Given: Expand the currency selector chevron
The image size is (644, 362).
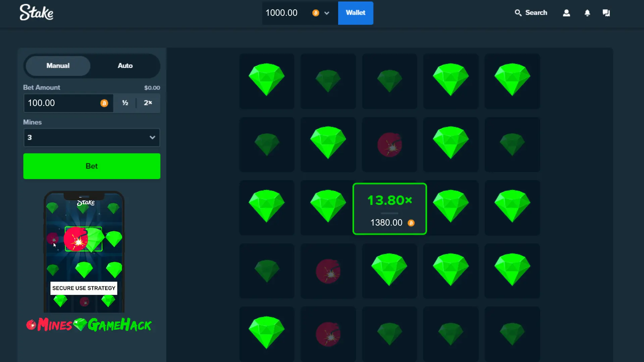Looking at the screenshot, I should point(327,13).
